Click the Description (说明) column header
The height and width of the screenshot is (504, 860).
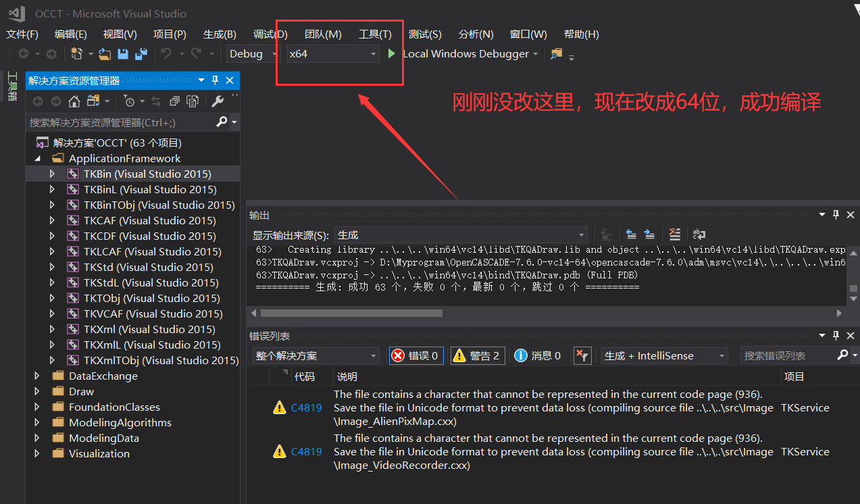pos(347,377)
